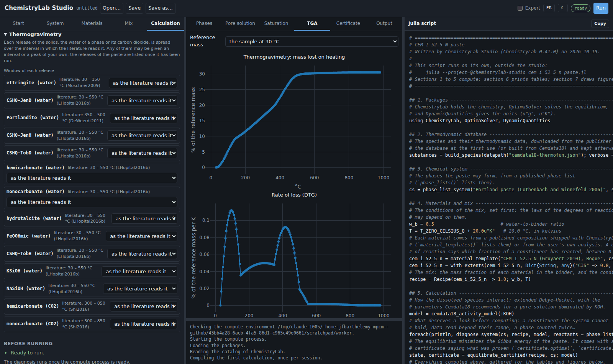Click the ready status badge
This screenshot has height=364, width=613.
coord(580,8)
